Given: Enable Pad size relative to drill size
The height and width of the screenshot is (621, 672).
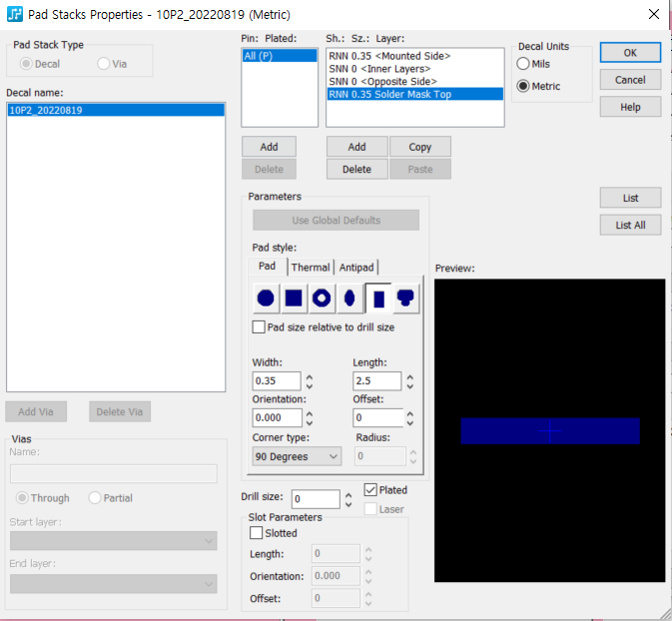Looking at the screenshot, I should [260, 327].
